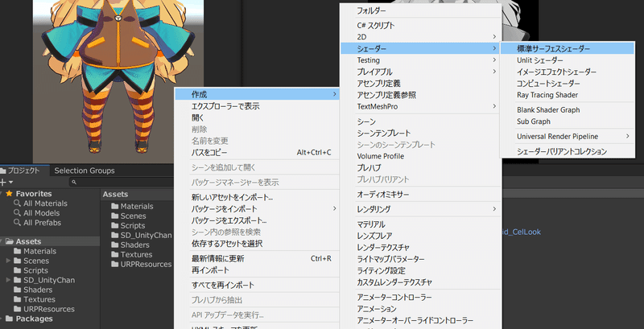Image resolution: width=644 pixels, height=329 pixels.
Task: Open the TextMeshPro submenu
Action: (420, 106)
